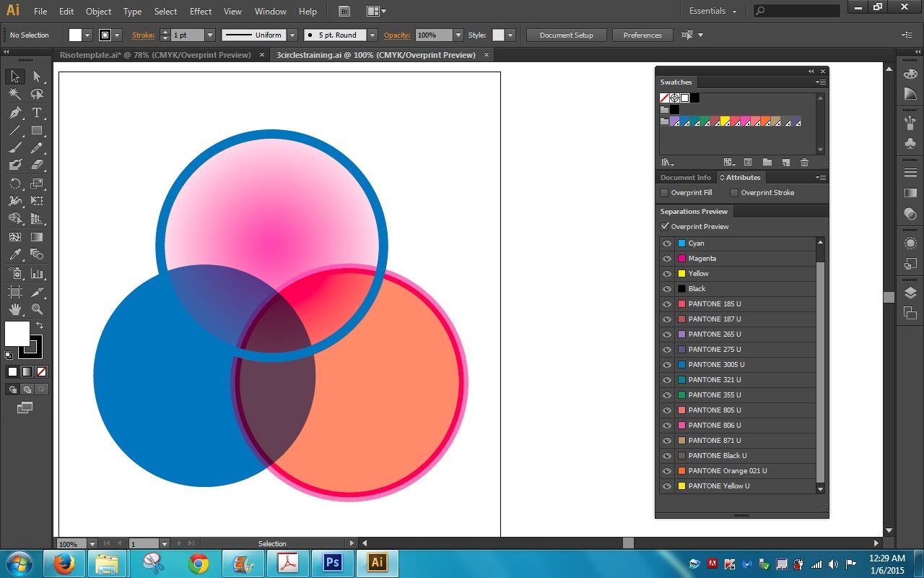
Task: Pick the Eyedropper tool
Action: pos(14,255)
